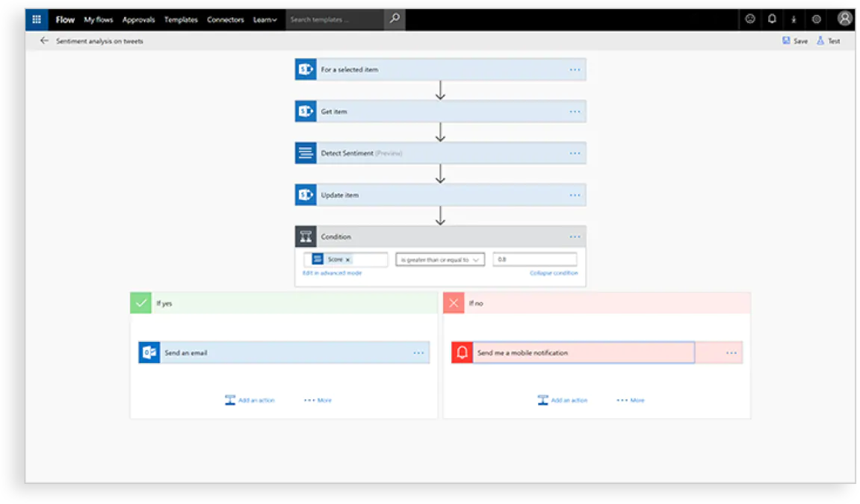Open the settings gear icon

click(x=816, y=19)
